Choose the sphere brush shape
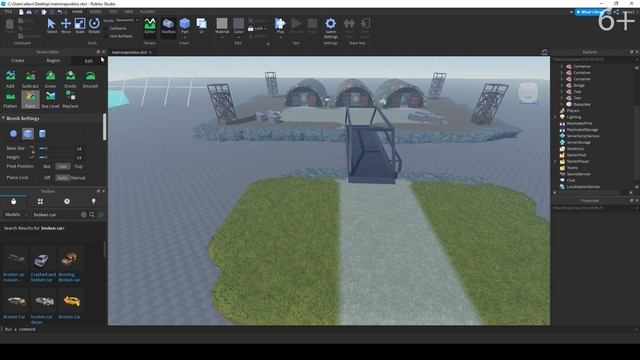This screenshot has width=640, height=360. pos(13,133)
